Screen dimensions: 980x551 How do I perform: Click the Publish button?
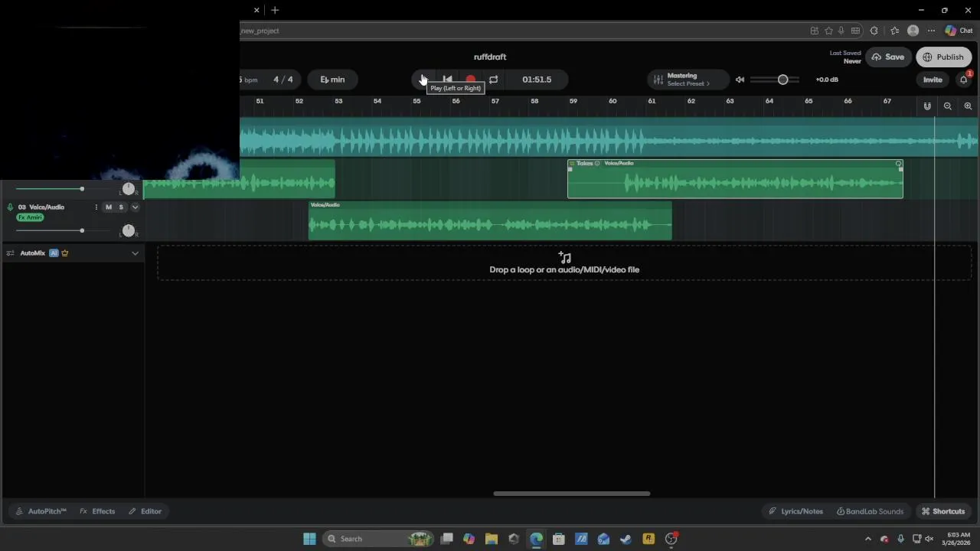(943, 57)
